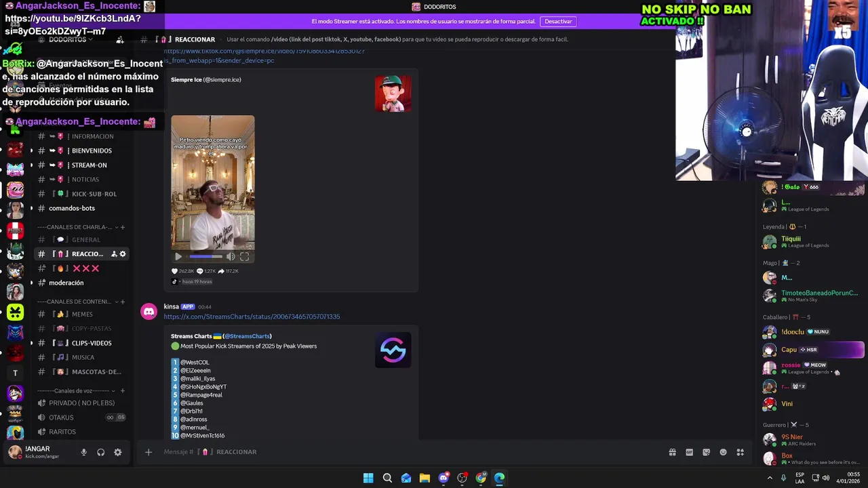The height and width of the screenshot is (488, 868).
Task: Open the CLIPS-VIDEOS channel
Action: coord(81,343)
